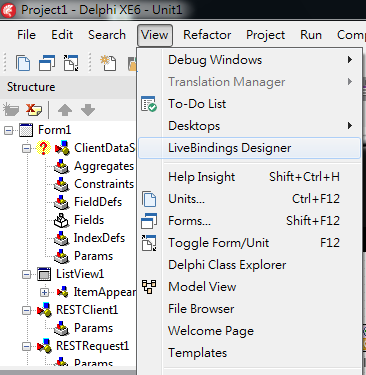Open the Debug Windows submenu
The height and width of the screenshot is (375, 366).
pyautogui.click(x=249, y=60)
